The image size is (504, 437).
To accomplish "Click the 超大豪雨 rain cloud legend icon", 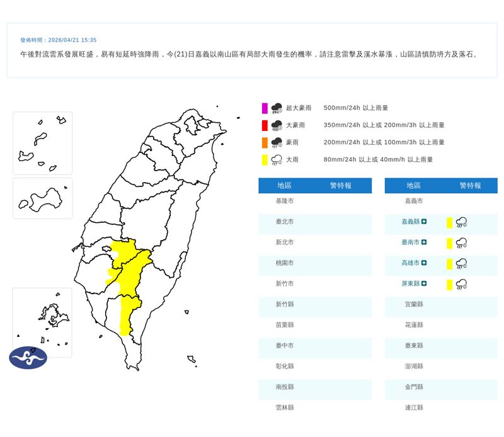I will click(x=277, y=108).
